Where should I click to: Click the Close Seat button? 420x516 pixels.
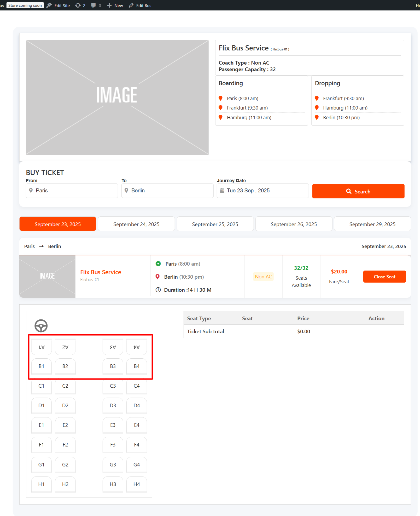[x=384, y=277]
